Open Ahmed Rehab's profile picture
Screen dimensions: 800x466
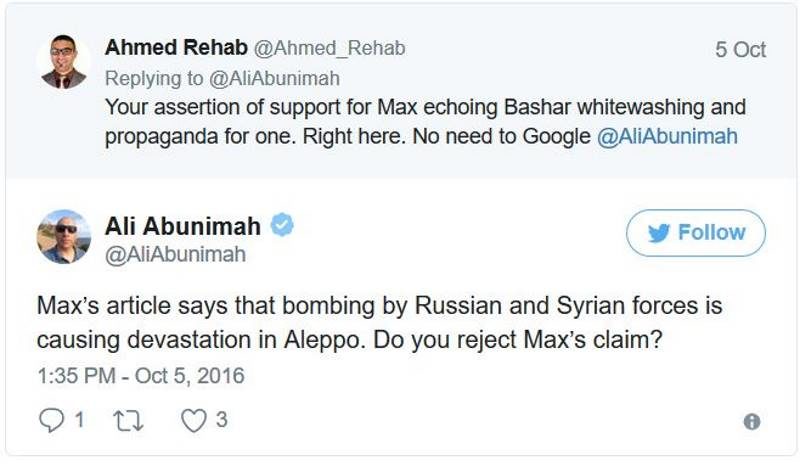pos(64,62)
